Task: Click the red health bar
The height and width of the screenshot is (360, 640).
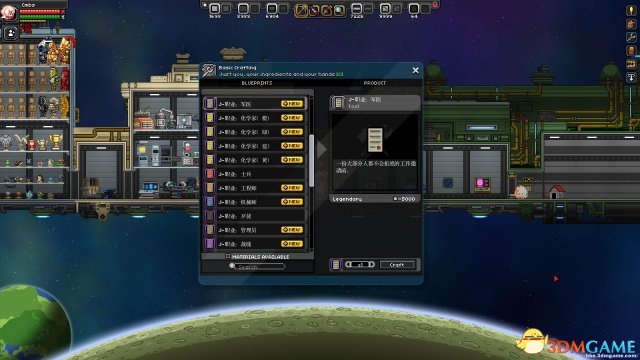Action: click(x=40, y=11)
